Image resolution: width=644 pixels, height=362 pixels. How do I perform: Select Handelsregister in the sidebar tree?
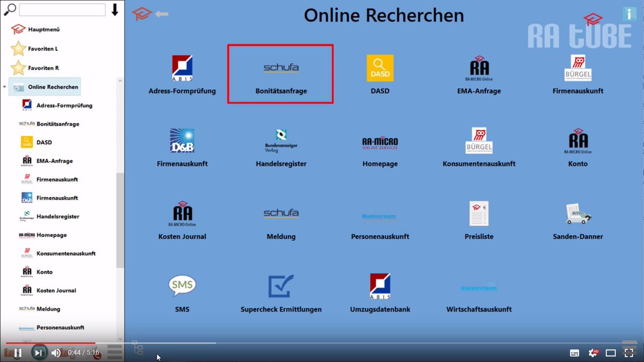(49, 216)
